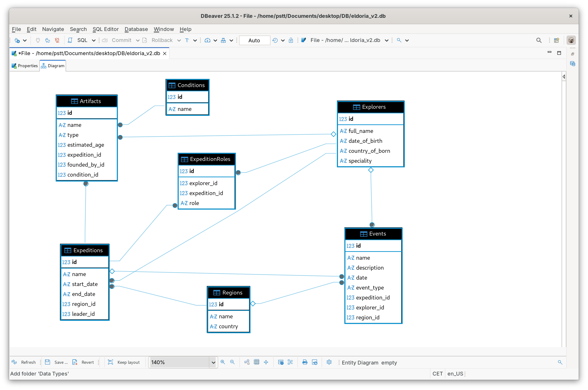
Task: Select country column in Regions table
Action: (x=228, y=326)
